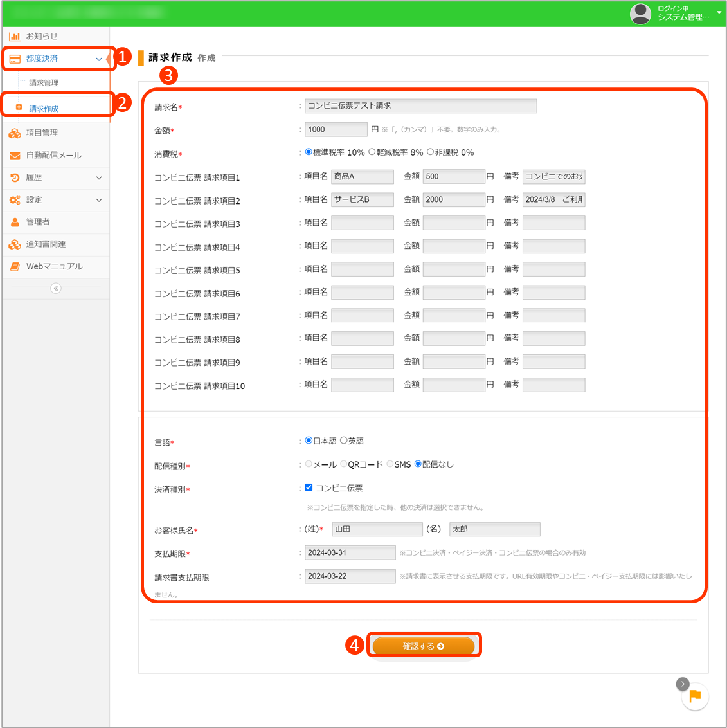Screen dimensions: 727x728
Task: Select 英語 language radio button
Action: point(344,441)
